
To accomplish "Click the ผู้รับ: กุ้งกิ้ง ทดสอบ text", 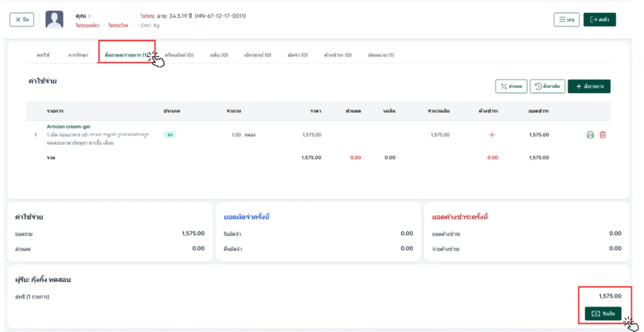I will click(x=44, y=280).
